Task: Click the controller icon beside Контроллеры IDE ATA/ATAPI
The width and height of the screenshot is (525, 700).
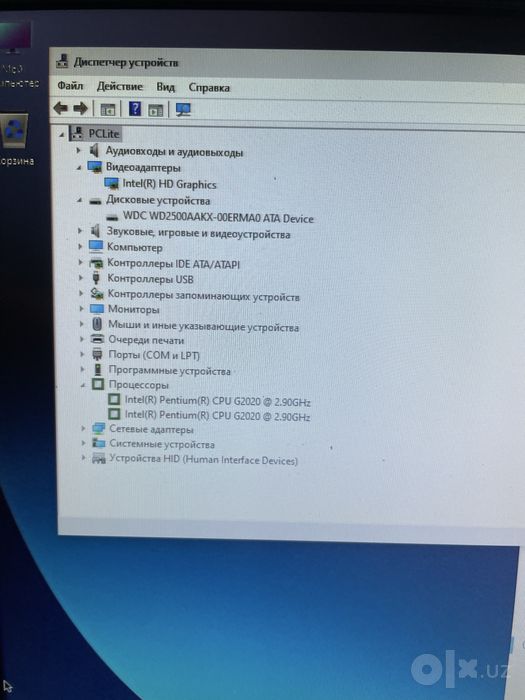Action: click(96, 263)
